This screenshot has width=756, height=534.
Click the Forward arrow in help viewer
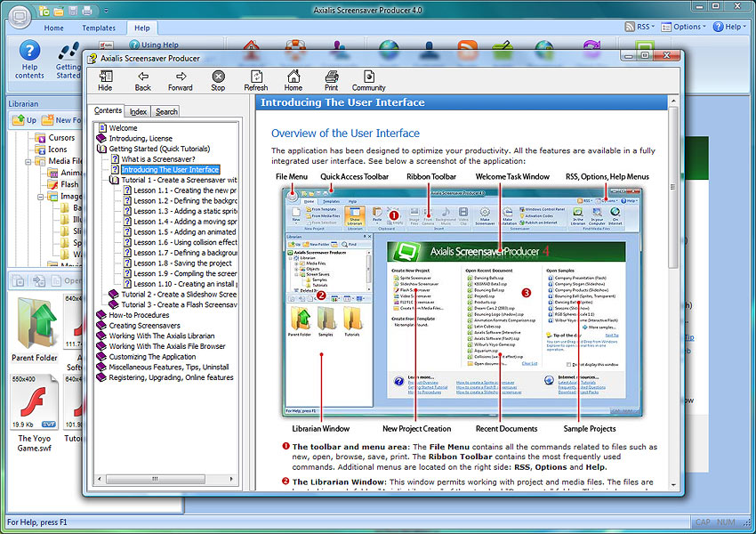point(180,80)
